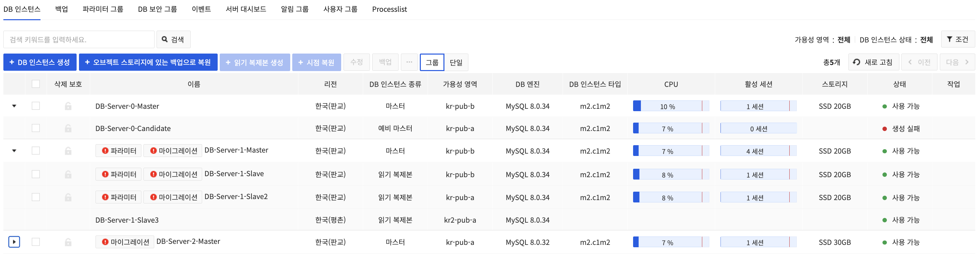Check the checkbox for DB-Server-0-Master row

tap(35, 106)
